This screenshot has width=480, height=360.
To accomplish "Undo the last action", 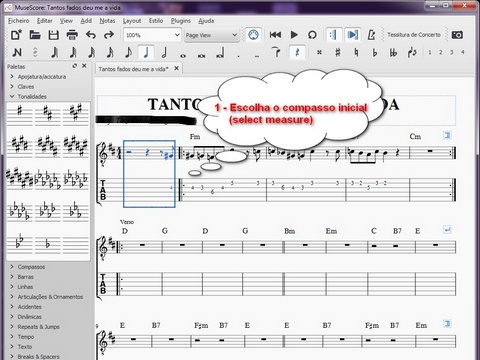I will [91, 35].
